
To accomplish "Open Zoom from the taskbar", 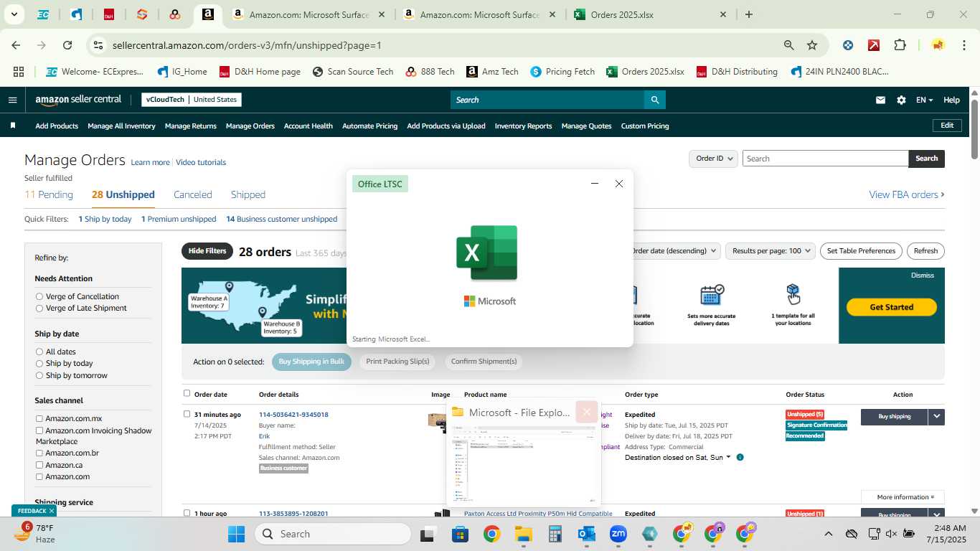I will (x=618, y=534).
